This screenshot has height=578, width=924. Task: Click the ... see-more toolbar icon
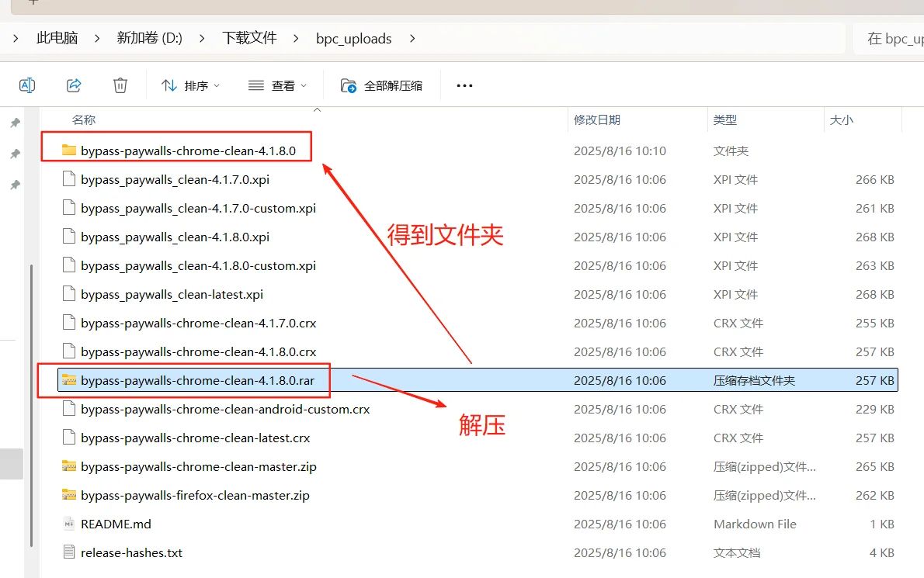pyautogui.click(x=464, y=85)
